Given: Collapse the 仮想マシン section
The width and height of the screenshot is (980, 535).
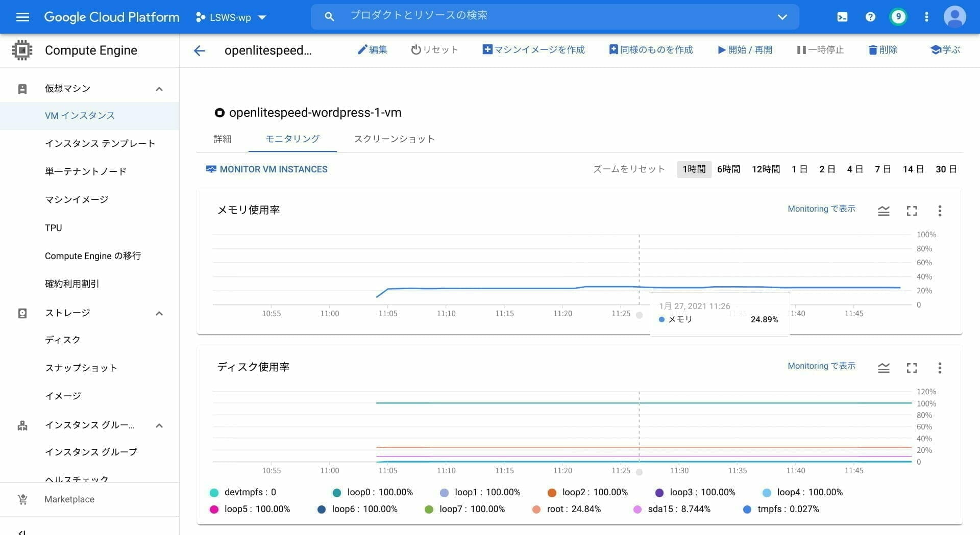Looking at the screenshot, I should [x=159, y=89].
